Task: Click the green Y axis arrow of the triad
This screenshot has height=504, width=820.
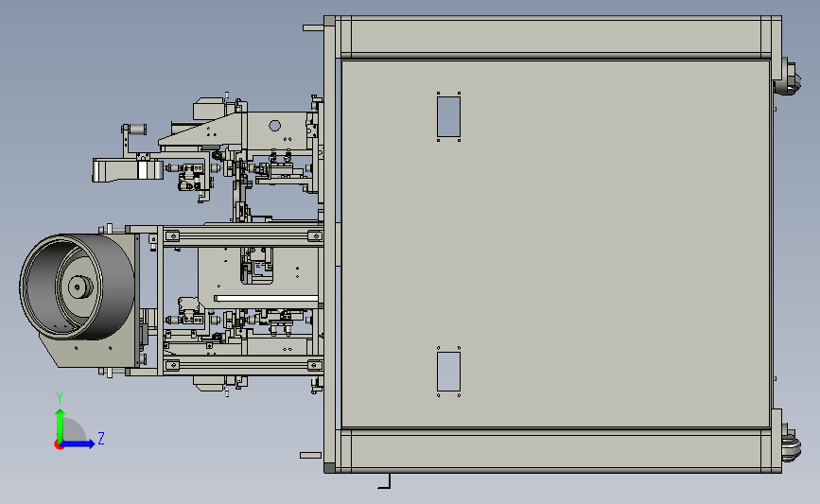Action: pyautogui.click(x=61, y=426)
